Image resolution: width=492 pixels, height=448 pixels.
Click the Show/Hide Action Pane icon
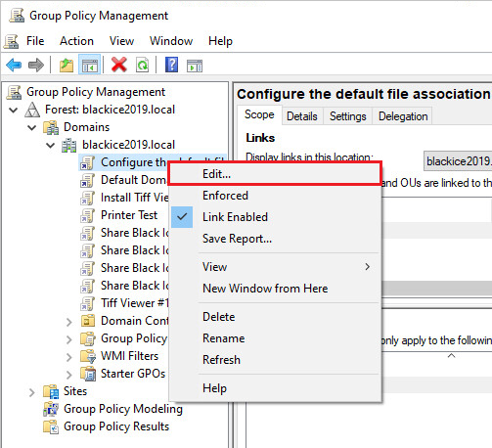pyautogui.click(x=195, y=66)
